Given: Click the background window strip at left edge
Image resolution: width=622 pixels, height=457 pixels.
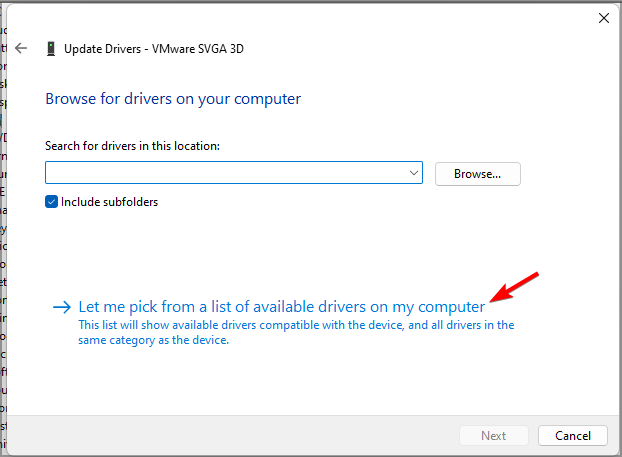Looking at the screenshot, I should (x=3, y=250).
